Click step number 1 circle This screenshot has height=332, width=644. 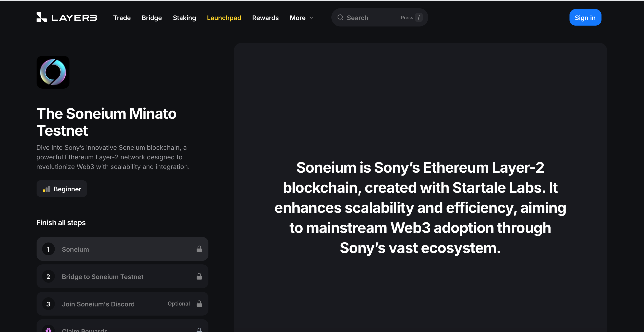[48, 249]
